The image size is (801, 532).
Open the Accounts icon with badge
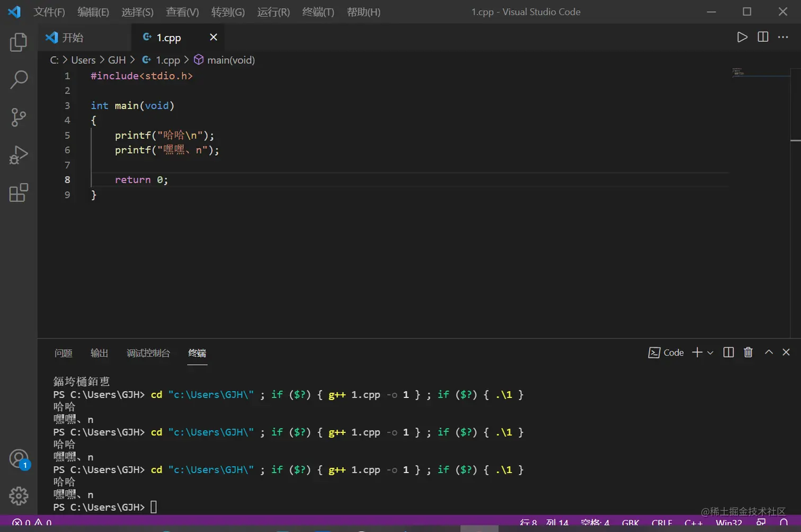click(19, 459)
